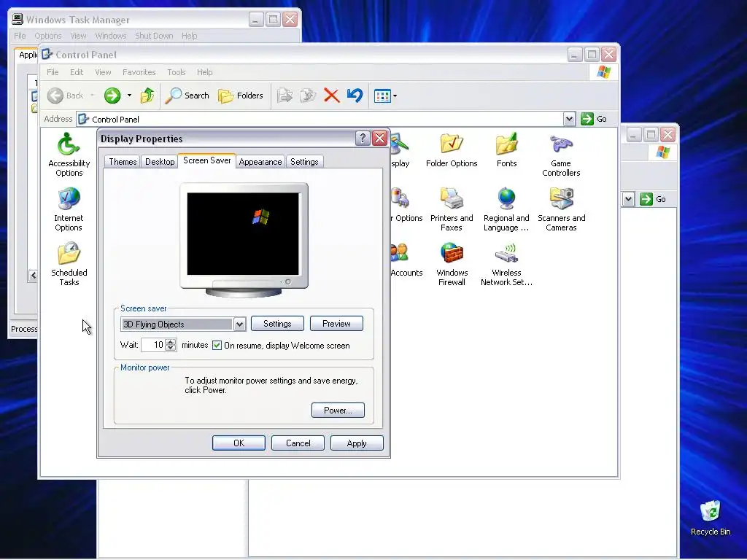The height and width of the screenshot is (560, 747).
Task: Click the Up folder toolbar icon
Action: tap(147, 96)
